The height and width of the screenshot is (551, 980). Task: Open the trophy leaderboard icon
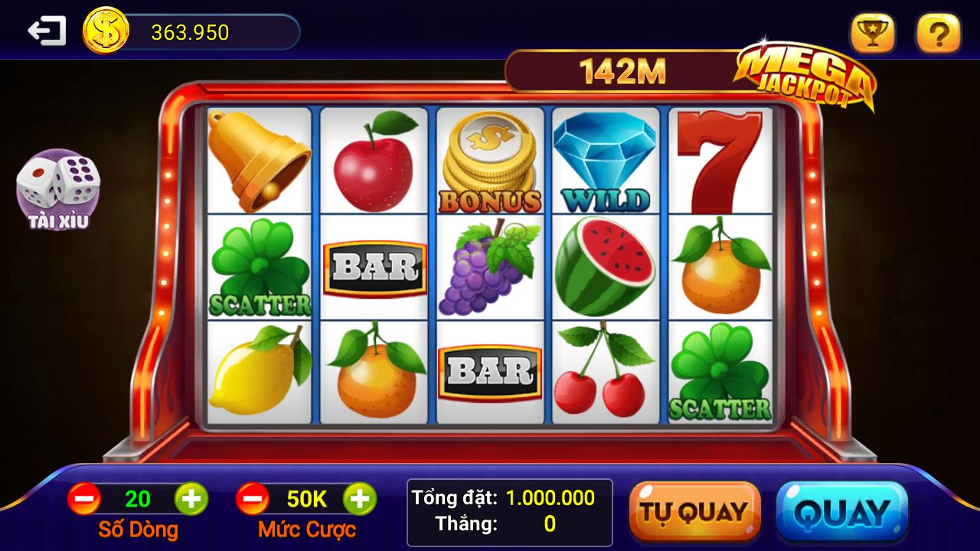click(x=873, y=33)
